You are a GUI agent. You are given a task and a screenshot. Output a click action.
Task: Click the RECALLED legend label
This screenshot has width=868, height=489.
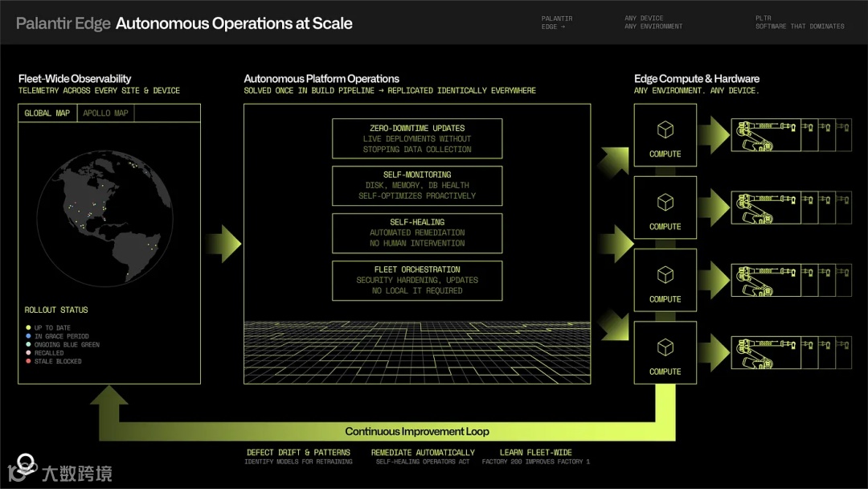tap(49, 353)
